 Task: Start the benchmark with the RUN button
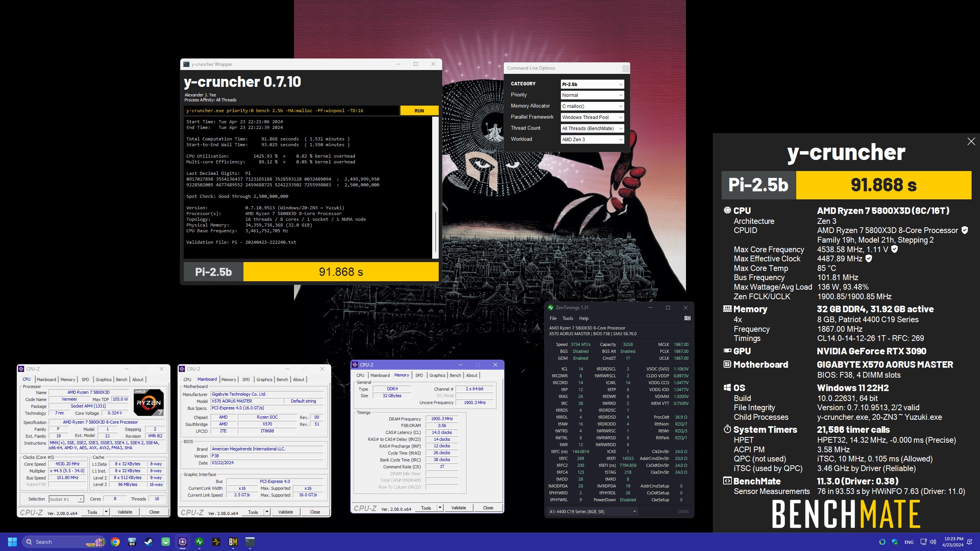tap(419, 111)
